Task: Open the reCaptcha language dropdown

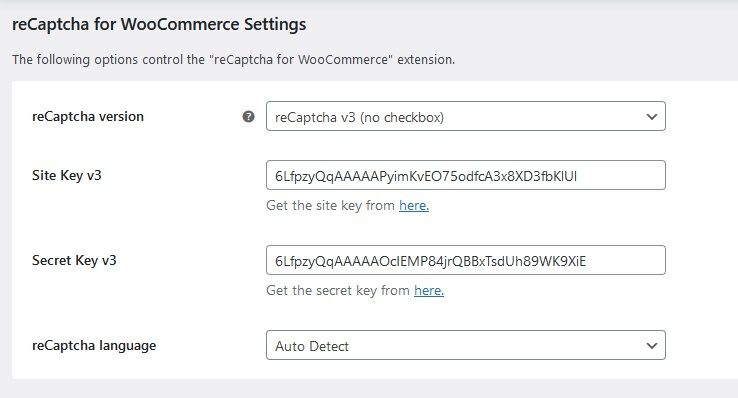Action: click(x=465, y=345)
